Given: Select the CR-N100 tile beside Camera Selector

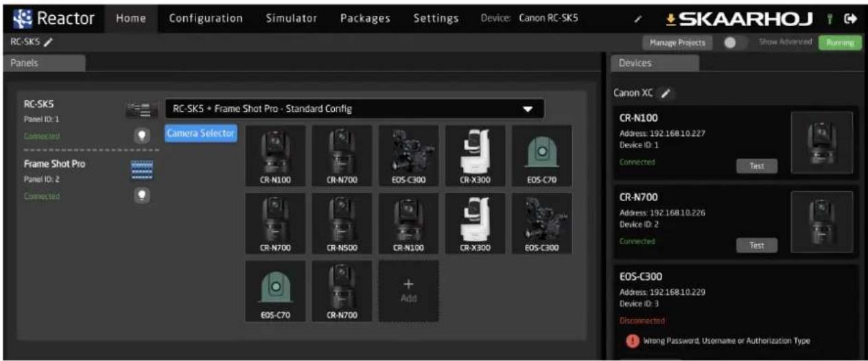Looking at the screenshot, I should 276,156.
